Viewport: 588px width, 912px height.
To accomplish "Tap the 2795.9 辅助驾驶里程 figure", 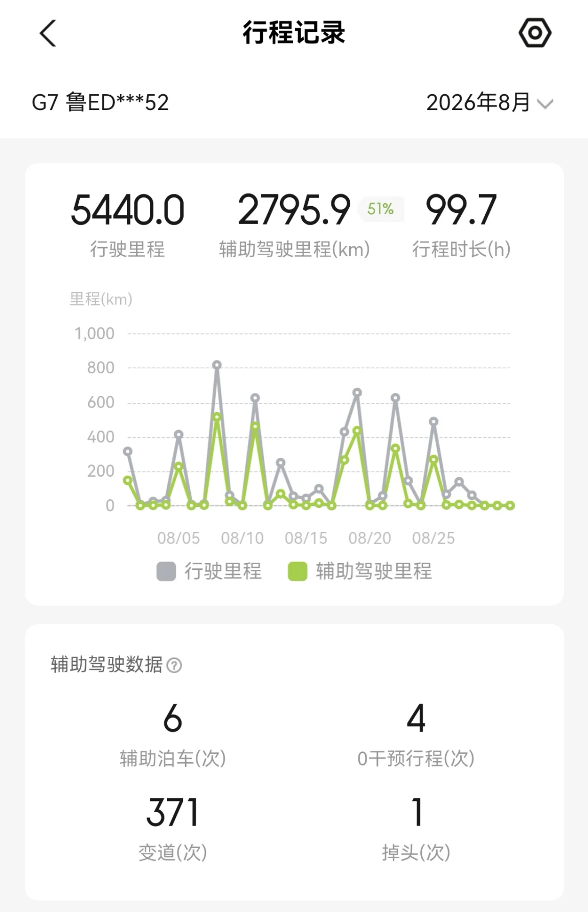I will click(x=294, y=210).
